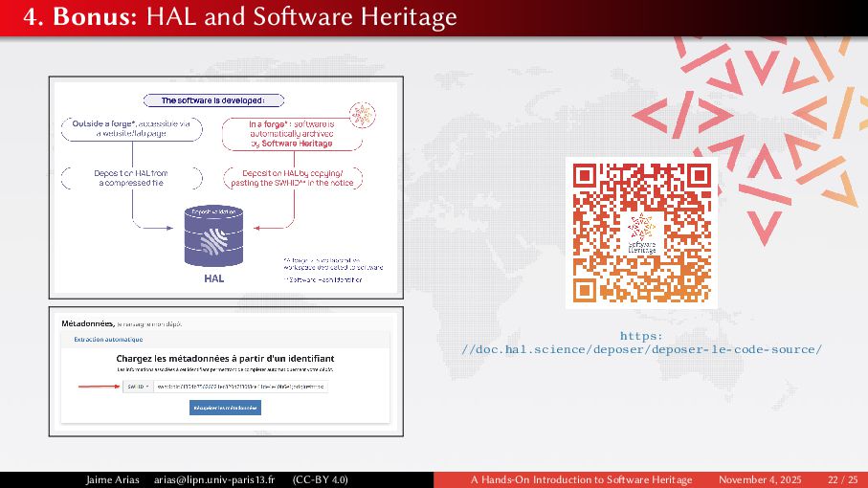Click the email arias@lipn.univ-paris13.fr
868x488 pixels.
(214, 479)
